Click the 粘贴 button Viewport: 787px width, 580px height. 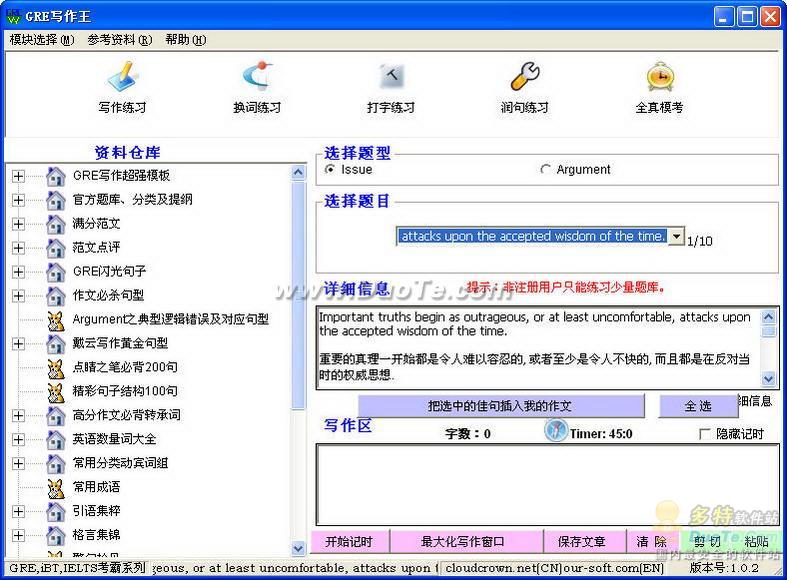756,542
